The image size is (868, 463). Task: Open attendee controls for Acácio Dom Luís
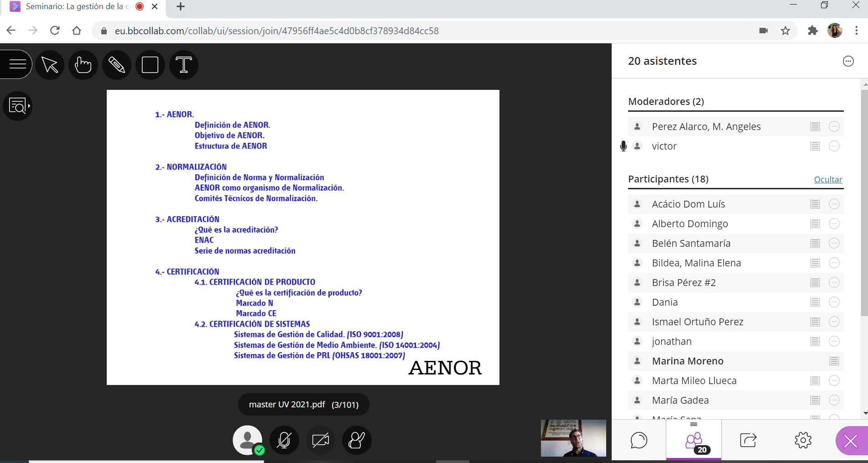tap(834, 204)
